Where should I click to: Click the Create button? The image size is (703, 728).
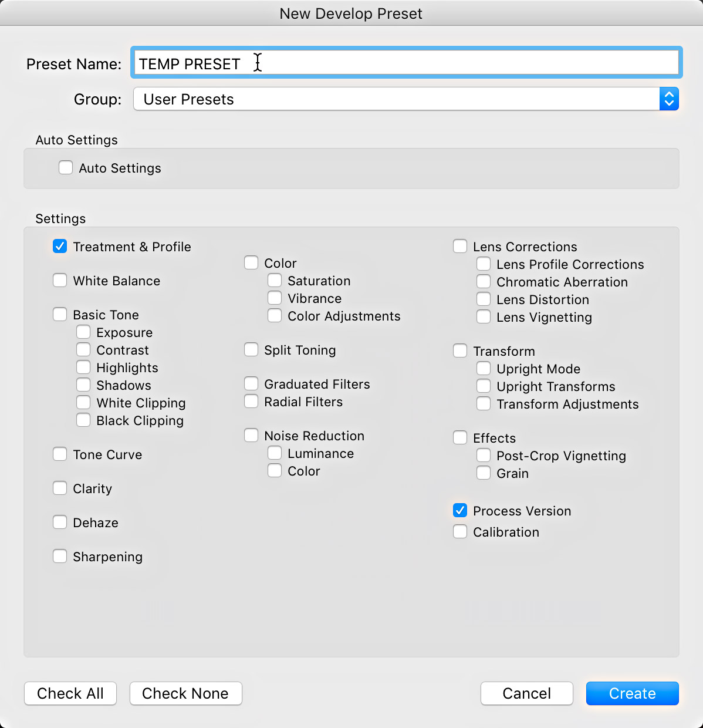pyautogui.click(x=632, y=693)
